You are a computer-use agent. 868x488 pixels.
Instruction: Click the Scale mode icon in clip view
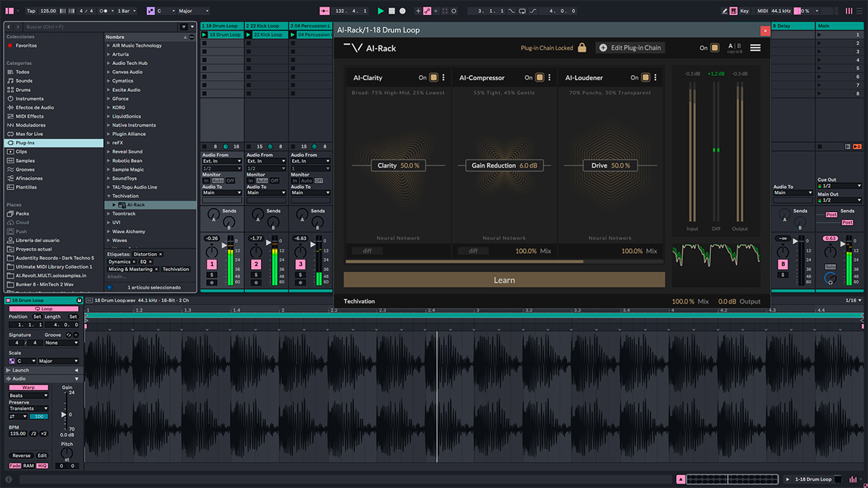coord(12,361)
